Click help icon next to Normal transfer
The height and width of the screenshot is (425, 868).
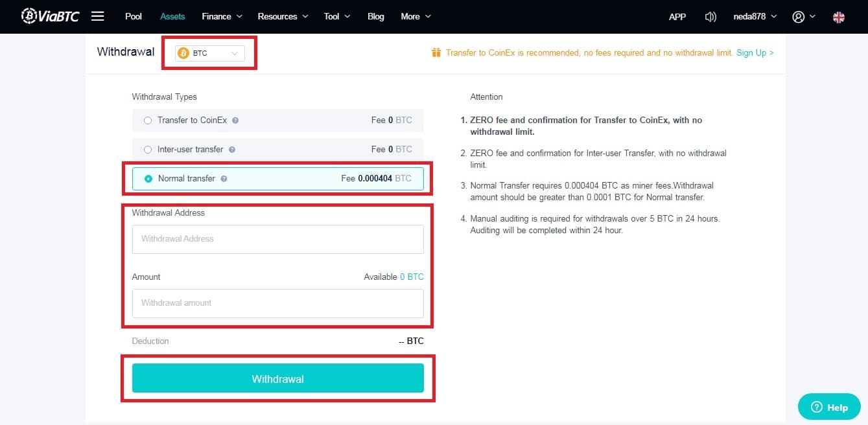point(224,179)
